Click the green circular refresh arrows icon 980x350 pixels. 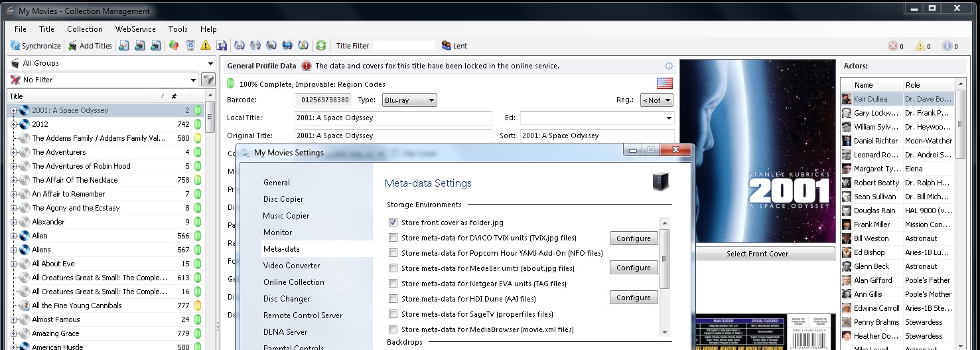pos(321,46)
